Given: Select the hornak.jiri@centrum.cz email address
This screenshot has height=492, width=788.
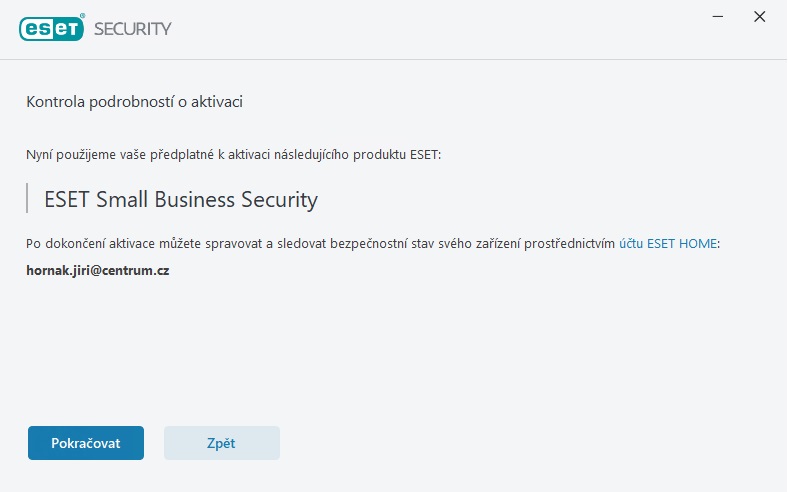Looking at the screenshot, I should [x=97, y=270].
